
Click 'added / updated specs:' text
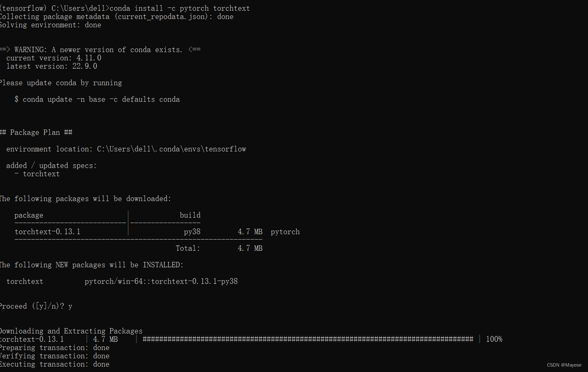(x=51, y=166)
